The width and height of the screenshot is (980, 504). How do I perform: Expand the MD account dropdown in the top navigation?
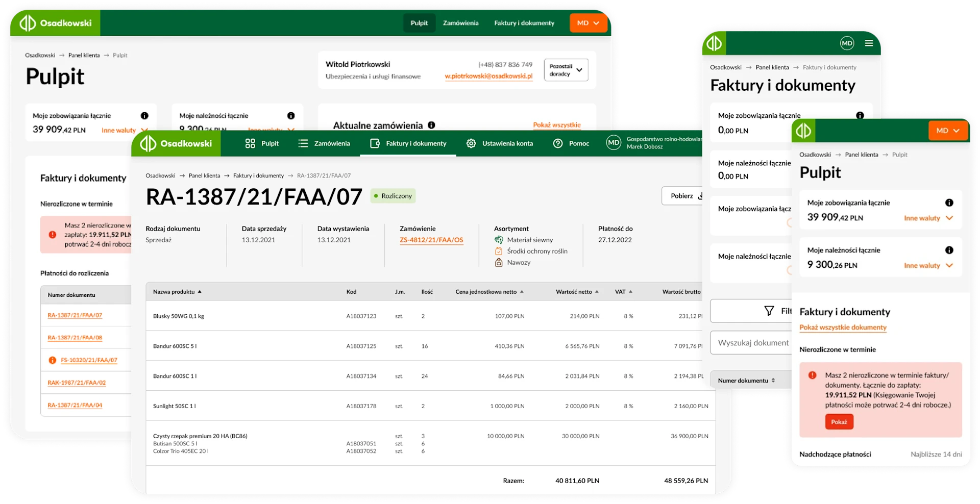(x=589, y=22)
